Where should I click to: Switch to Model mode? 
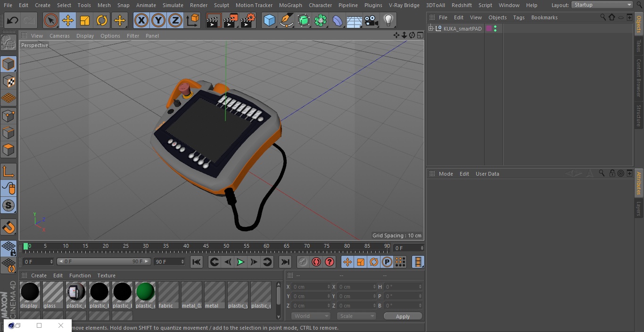[x=8, y=64]
